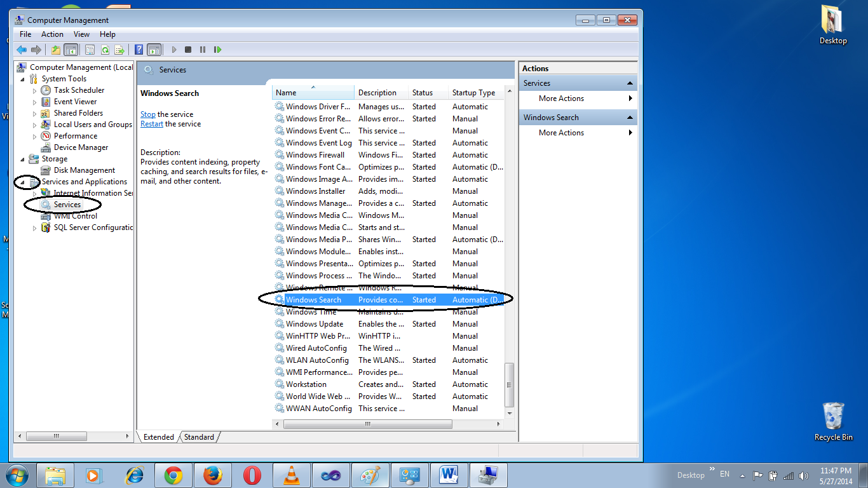The image size is (868, 488).
Task: Select Local Users and Groups icon
Action: click(x=46, y=125)
